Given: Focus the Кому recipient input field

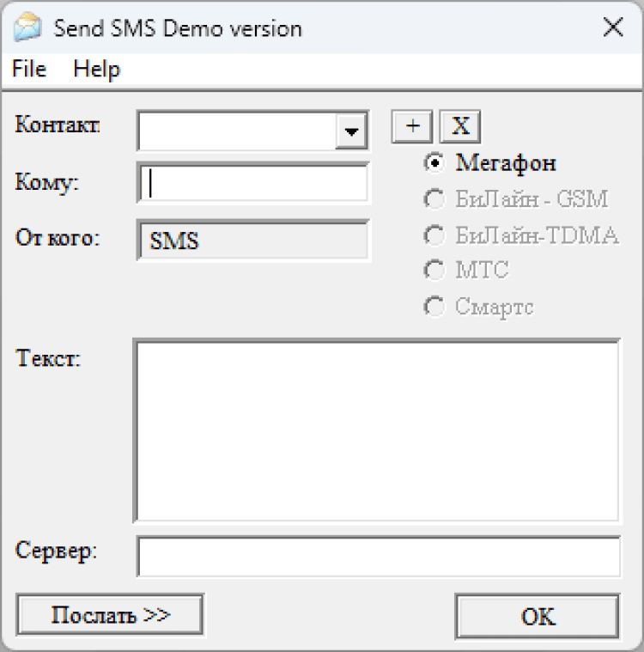Looking at the screenshot, I should click(253, 183).
